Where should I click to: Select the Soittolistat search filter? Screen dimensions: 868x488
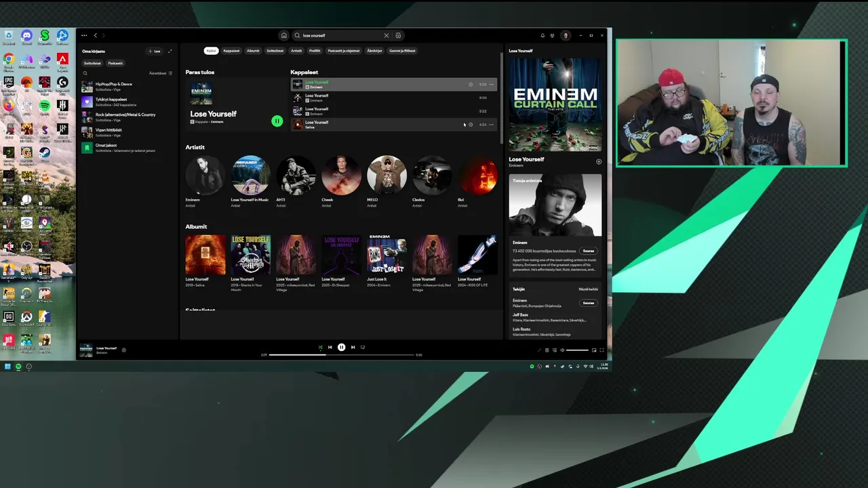275,51
